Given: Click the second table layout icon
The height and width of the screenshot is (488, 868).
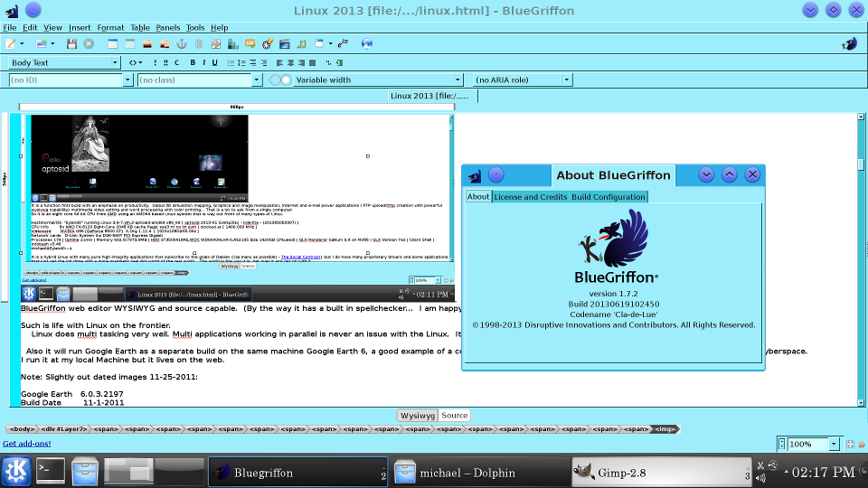Looking at the screenshot, I should pos(130,43).
